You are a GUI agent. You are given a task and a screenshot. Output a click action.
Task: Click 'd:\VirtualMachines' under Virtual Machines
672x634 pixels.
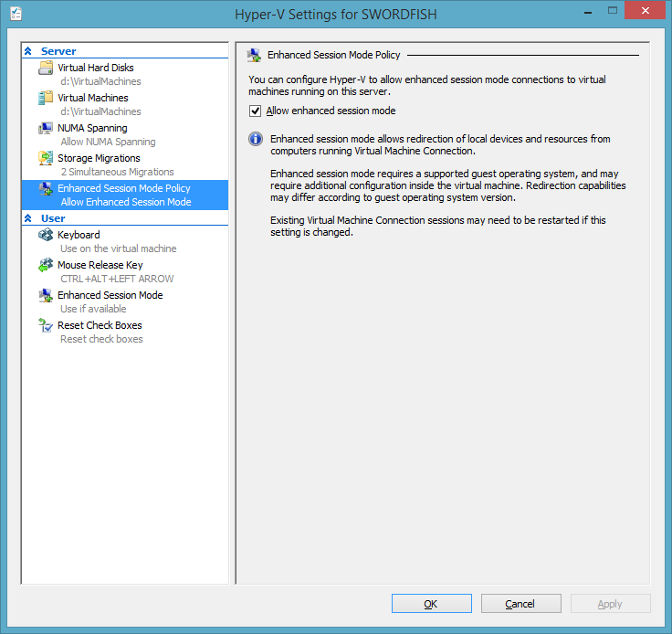click(x=100, y=111)
